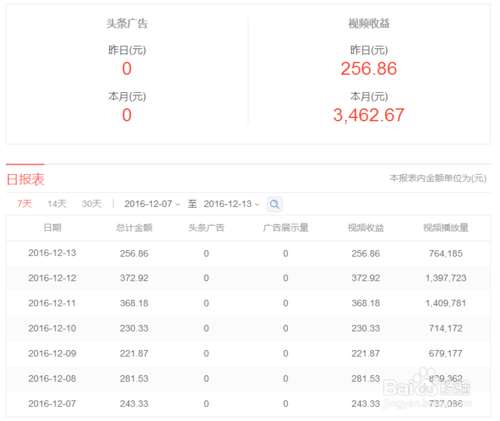Click the 1,409,781 play count cell

(x=446, y=303)
